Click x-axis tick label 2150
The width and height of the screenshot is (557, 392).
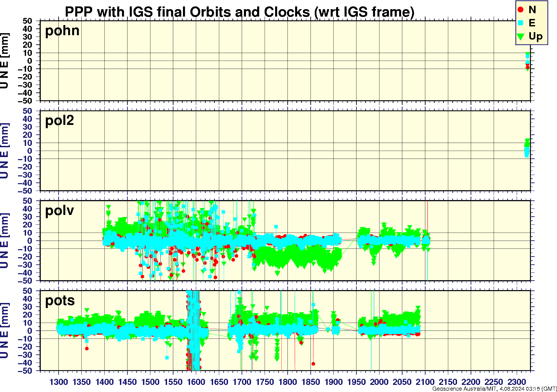[x=448, y=382]
